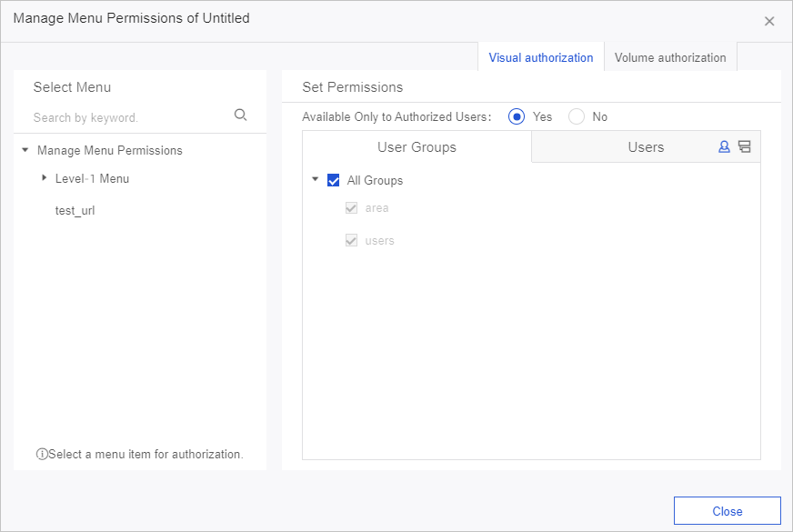Open the Users tab
793x532 pixels.
click(646, 146)
